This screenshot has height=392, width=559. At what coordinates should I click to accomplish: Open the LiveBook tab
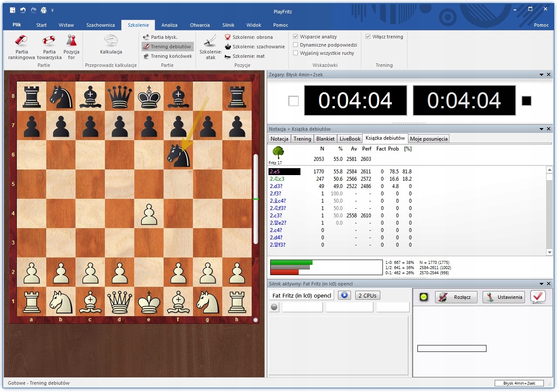coord(350,138)
